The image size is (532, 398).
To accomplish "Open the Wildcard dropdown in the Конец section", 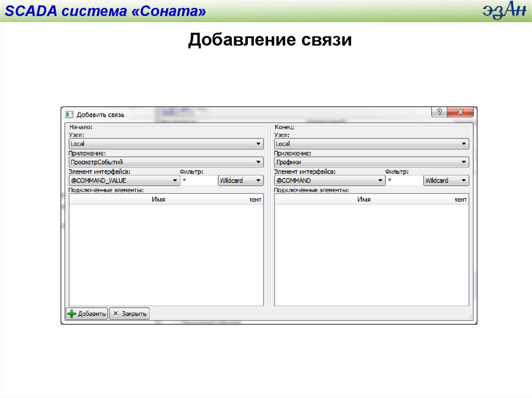I will [x=446, y=181].
